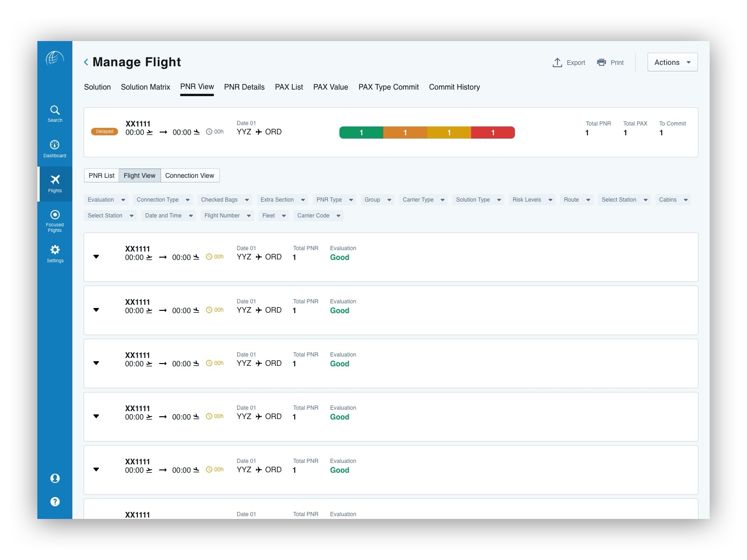This screenshot has width=747, height=560.
Task: Open the PAX Type Commit tab
Action: coord(388,87)
